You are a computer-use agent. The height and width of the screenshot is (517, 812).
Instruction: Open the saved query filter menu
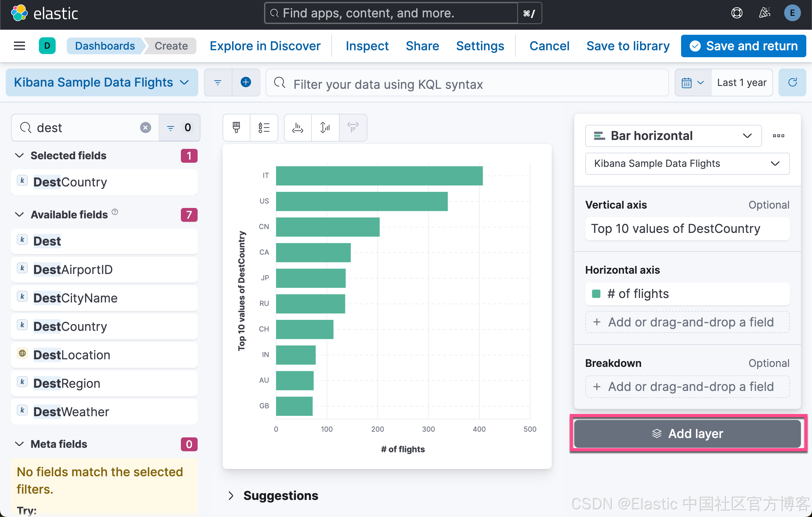[218, 82]
